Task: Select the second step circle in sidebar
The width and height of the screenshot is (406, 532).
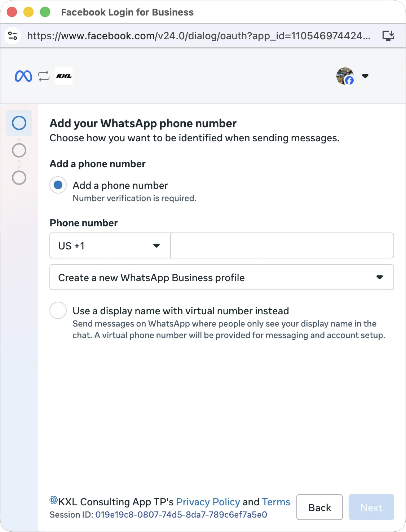Action: [19, 150]
